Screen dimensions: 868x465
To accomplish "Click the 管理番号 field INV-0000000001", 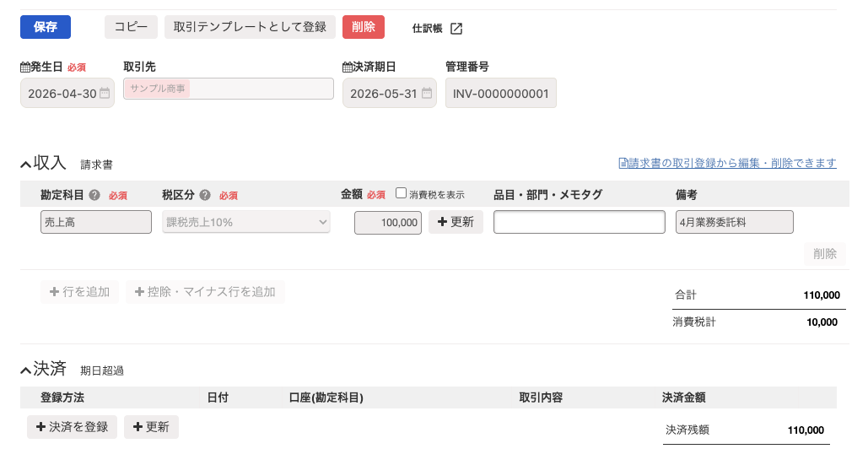I will (x=501, y=93).
